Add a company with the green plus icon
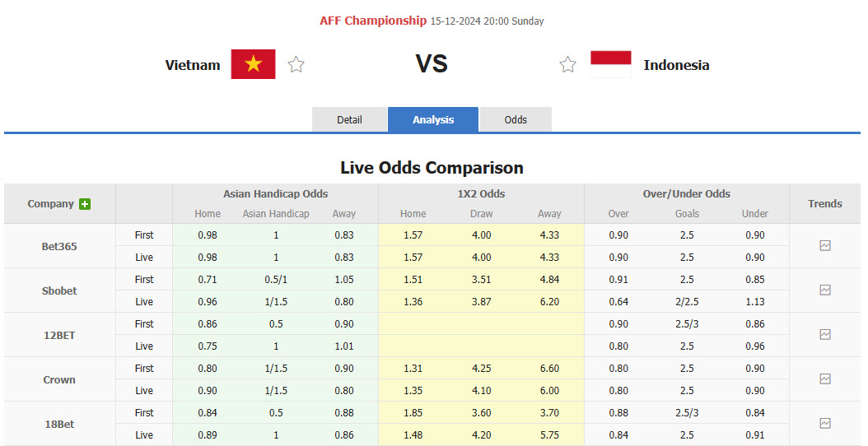Screen dimensions: 868x446 tap(85, 204)
